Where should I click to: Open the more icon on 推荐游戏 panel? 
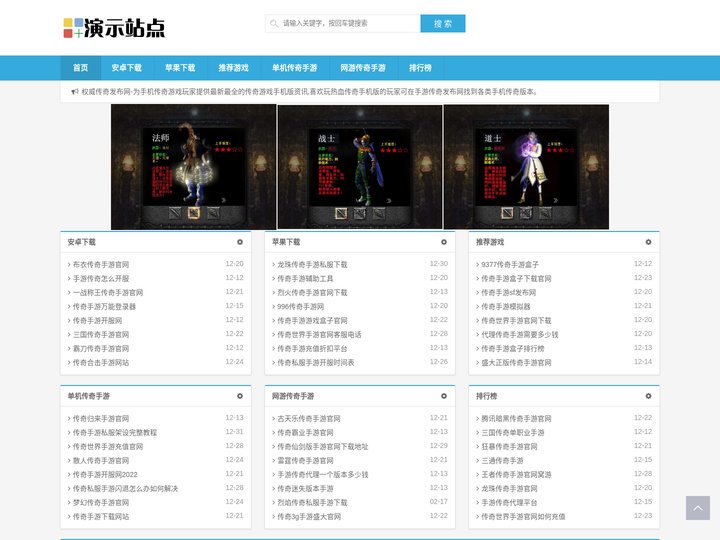pyautogui.click(x=648, y=242)
